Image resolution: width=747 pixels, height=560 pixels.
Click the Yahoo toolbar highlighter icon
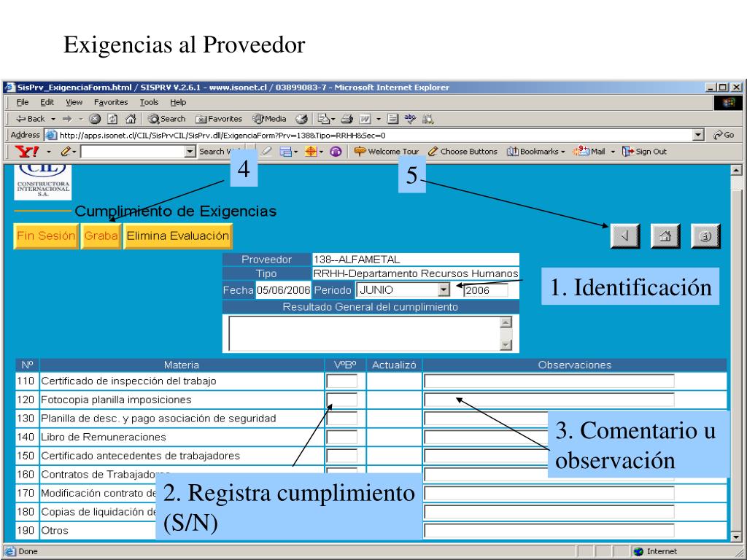pyautogui.click(x=266, y=152)
